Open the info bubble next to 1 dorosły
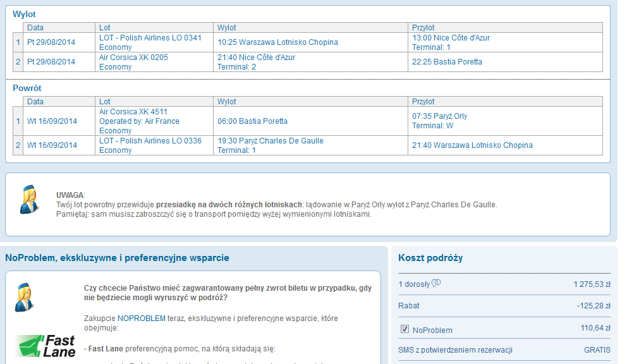The image size is (627, 364). click(436, 283)
